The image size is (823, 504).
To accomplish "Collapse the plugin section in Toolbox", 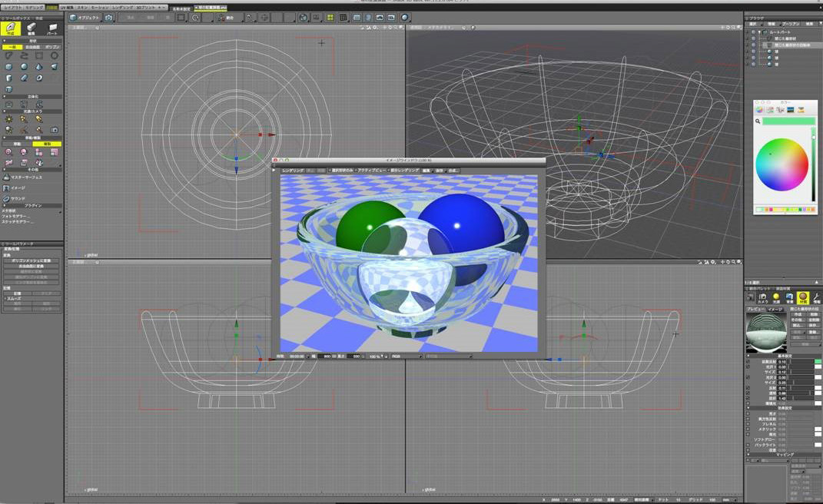I will [x=4, y=205].
